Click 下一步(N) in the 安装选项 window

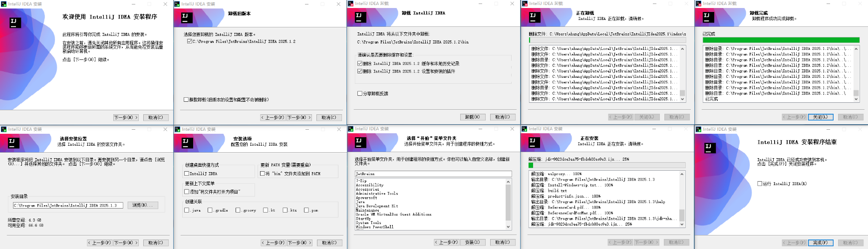point(299,243)
